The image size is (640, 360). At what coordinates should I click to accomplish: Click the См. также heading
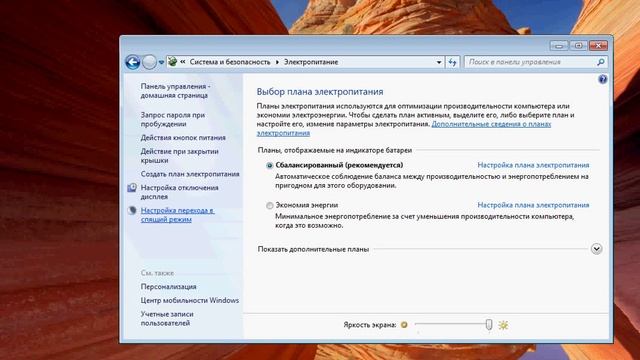pyautogui.click(x=157, y=273)
